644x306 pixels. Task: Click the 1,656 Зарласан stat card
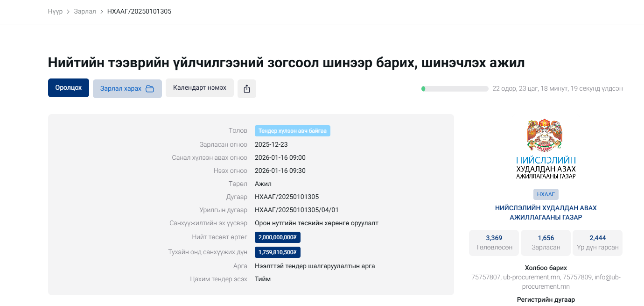coord(546,242)
